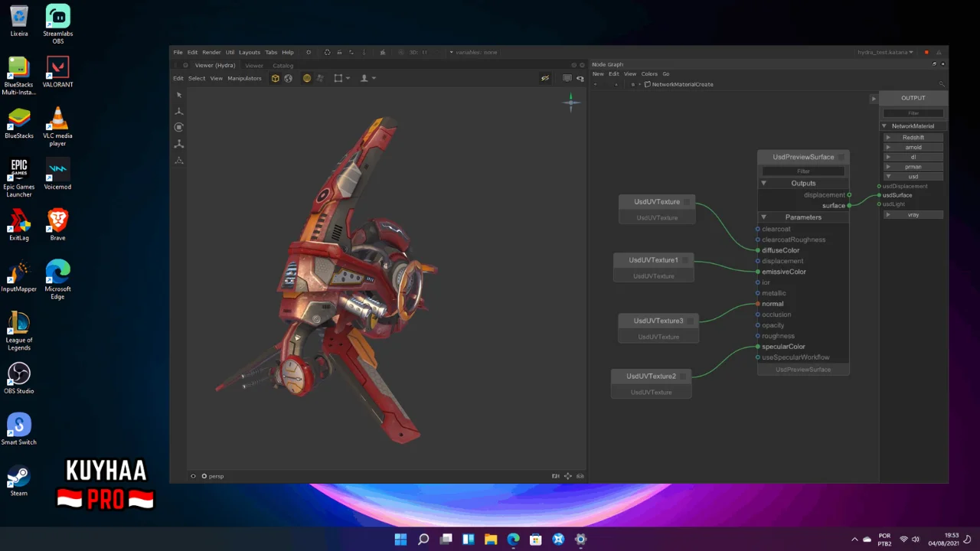Toggle the square on UsdUVTexture node header
This screenshot has width=980, height=551.
(687, 202)
